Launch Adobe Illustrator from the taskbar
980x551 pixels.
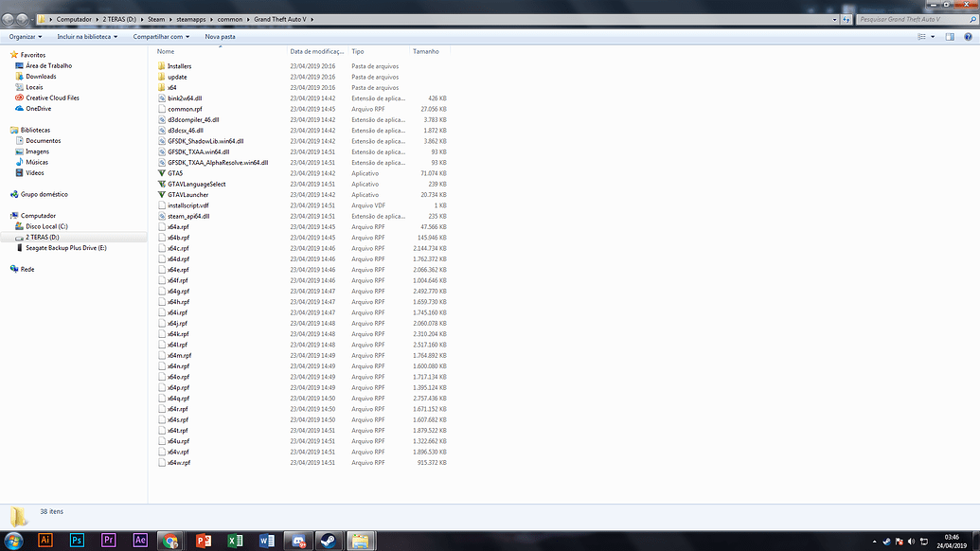pos(45,541)
